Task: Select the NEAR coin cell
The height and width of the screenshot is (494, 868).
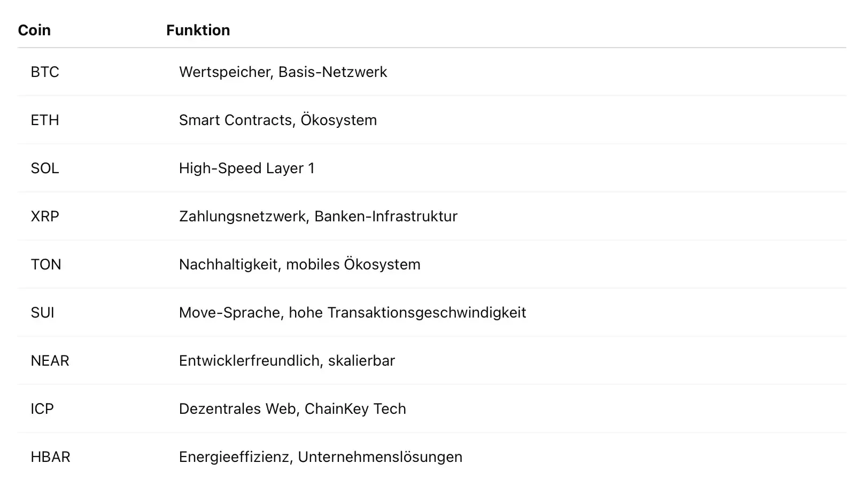Action: tap(50, 360)
